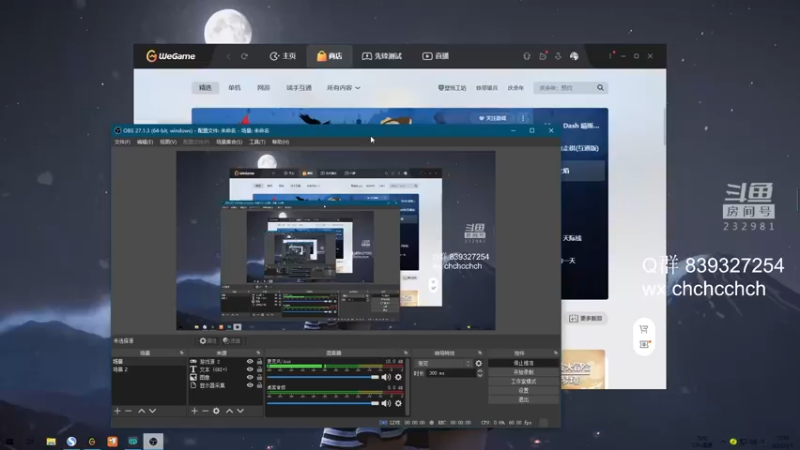Switch to OBS via its taskbar icon

click(x=153, y=441)
